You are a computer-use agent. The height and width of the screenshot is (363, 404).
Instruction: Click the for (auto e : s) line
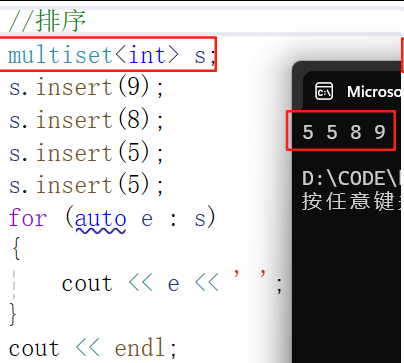112,218
